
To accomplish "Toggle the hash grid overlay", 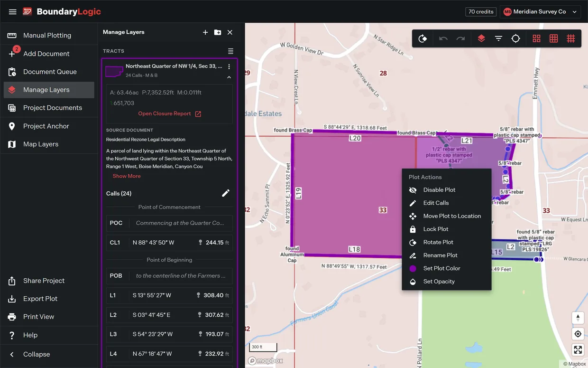I will [571, 38].
